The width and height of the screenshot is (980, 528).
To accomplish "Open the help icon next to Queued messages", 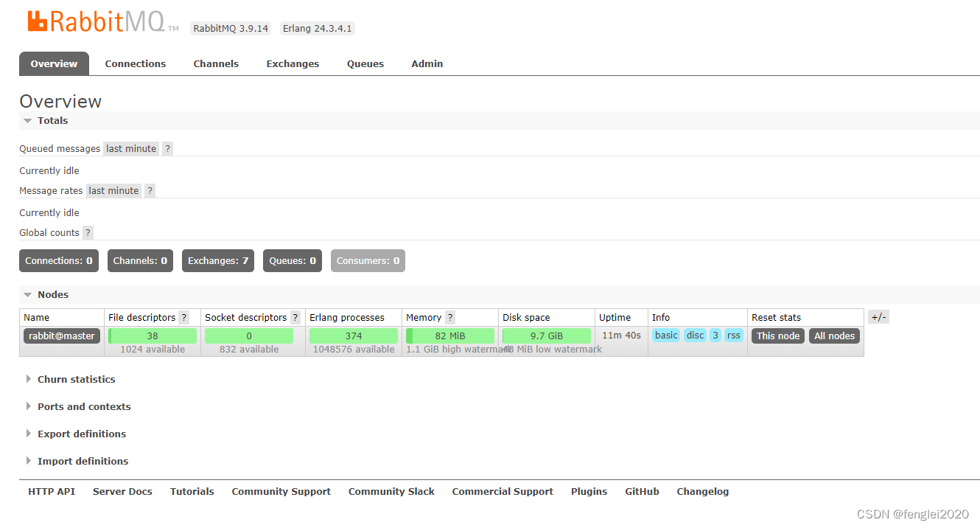I will 168,149.
